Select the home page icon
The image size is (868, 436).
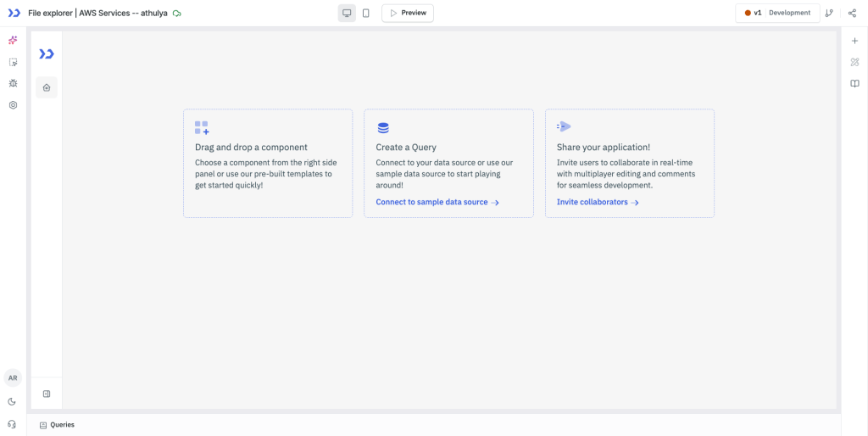pos(47,87)
